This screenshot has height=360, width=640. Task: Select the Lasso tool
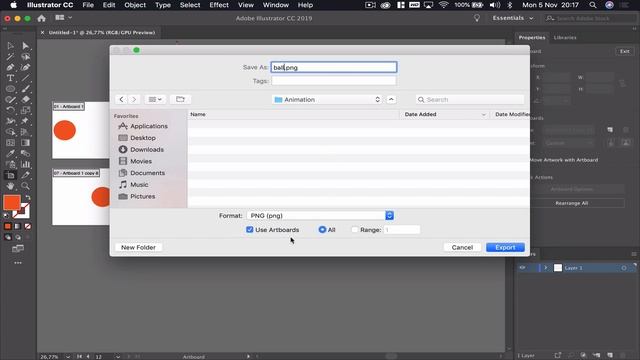tap(25, 57)
